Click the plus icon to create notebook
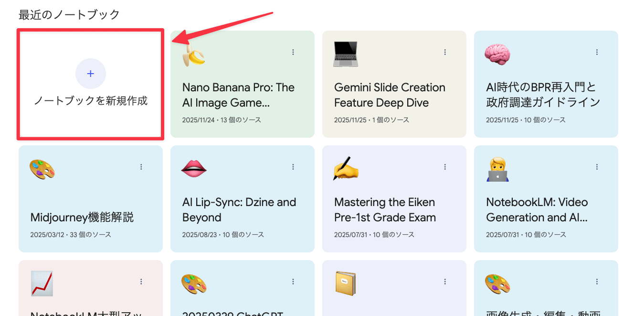644x316 pixels. pos(91,74)
